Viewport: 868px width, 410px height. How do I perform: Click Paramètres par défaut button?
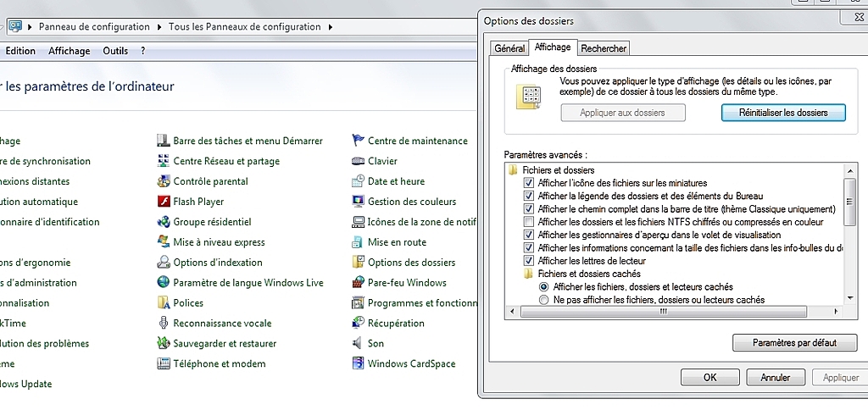[x=794, y=342]
